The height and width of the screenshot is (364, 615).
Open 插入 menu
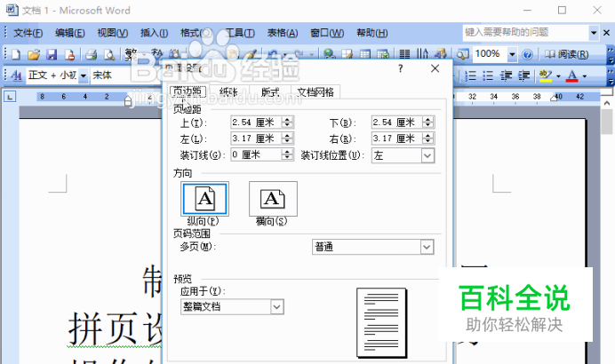pos(154,33)
